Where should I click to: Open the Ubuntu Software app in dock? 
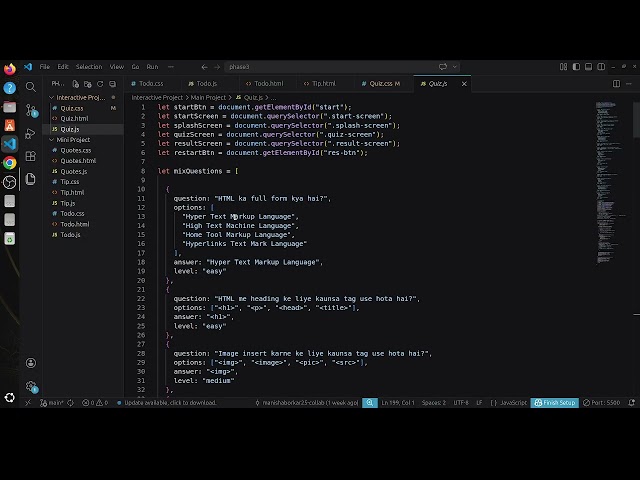(x=9, y=125)
